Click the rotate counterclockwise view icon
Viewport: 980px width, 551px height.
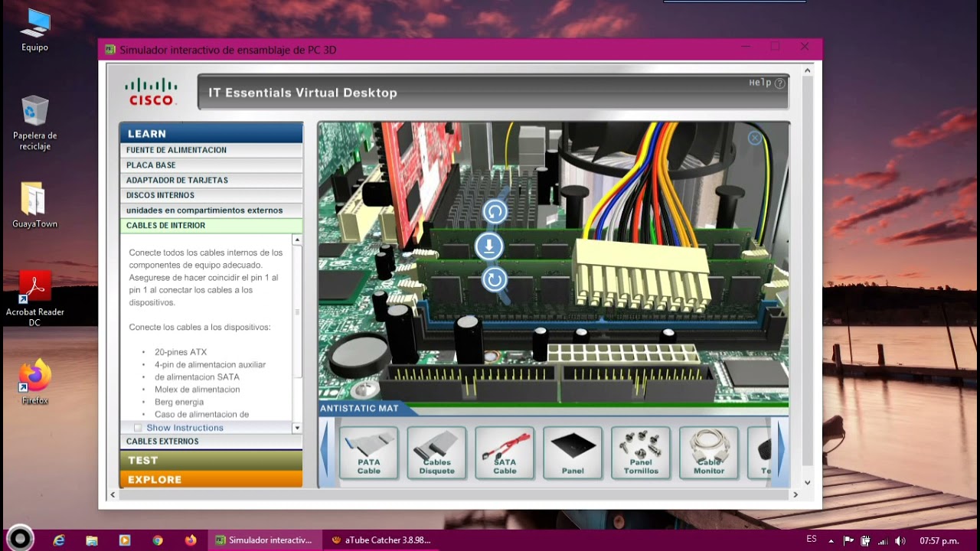pos(495,212)
